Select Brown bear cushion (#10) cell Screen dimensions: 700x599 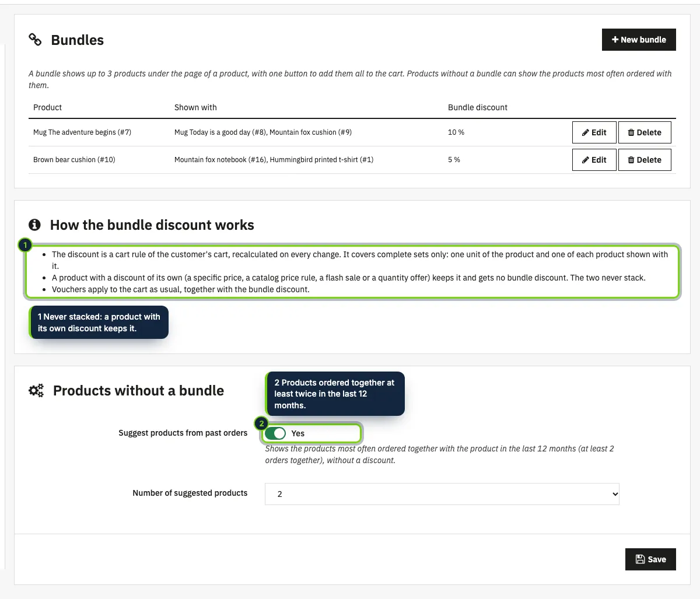pos(74,160)
